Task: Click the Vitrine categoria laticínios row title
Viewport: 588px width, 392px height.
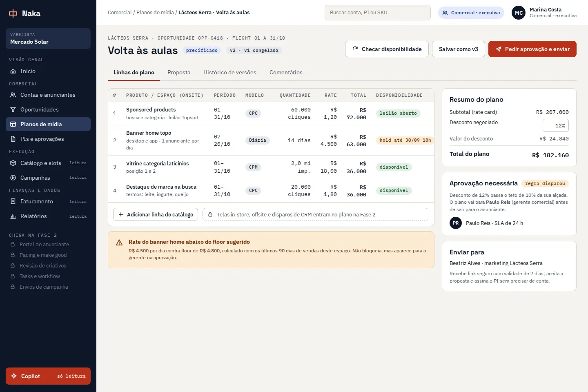Action: [157, 163]
